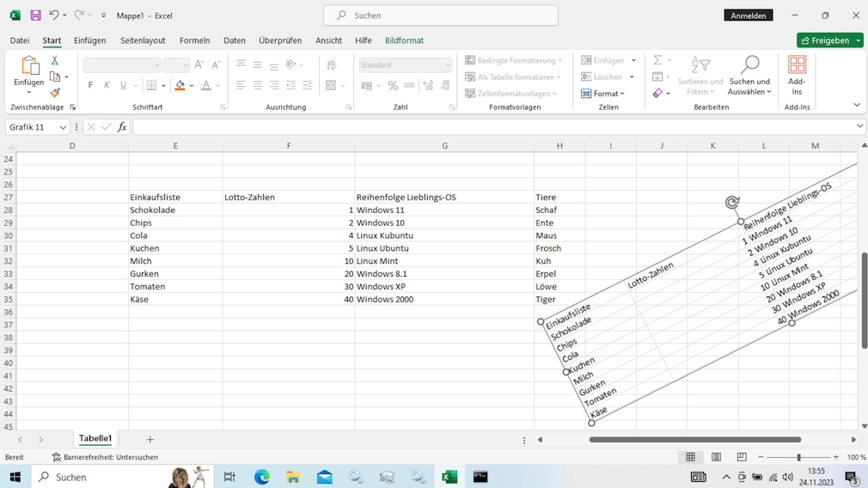
Task: Switch to page layout view
Action: coord(716,457)
